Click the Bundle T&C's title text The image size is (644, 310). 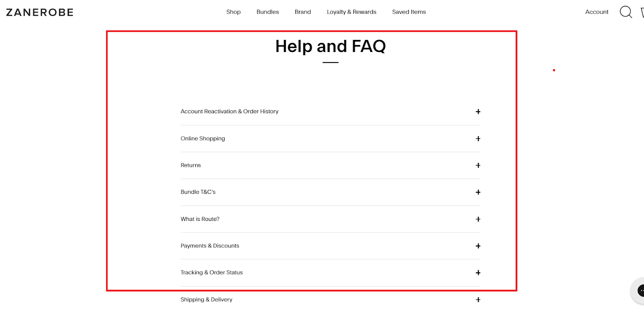click(198, 192)
